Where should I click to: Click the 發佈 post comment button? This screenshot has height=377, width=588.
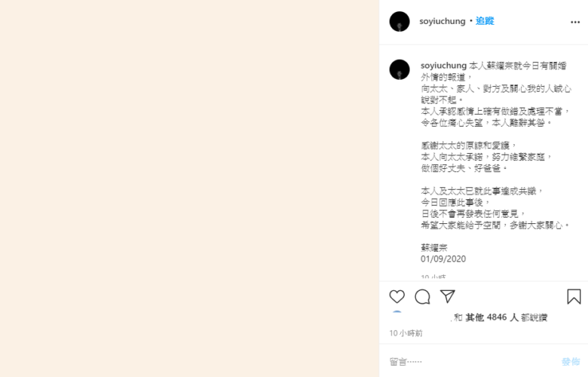571,362
